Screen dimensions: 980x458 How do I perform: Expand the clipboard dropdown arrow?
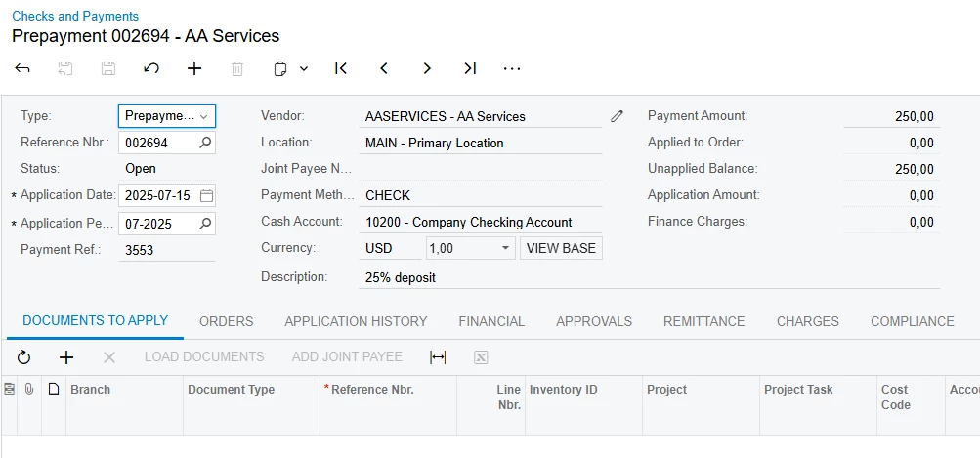[304, 68]
